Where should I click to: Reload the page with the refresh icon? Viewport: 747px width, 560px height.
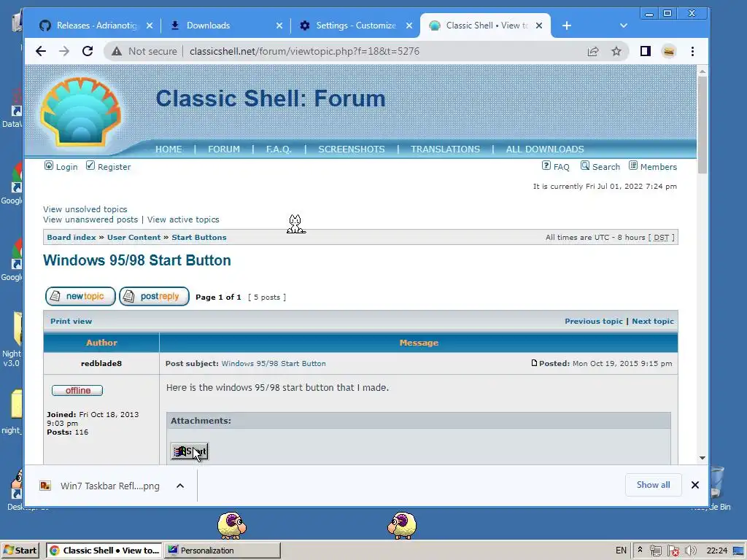88,52
